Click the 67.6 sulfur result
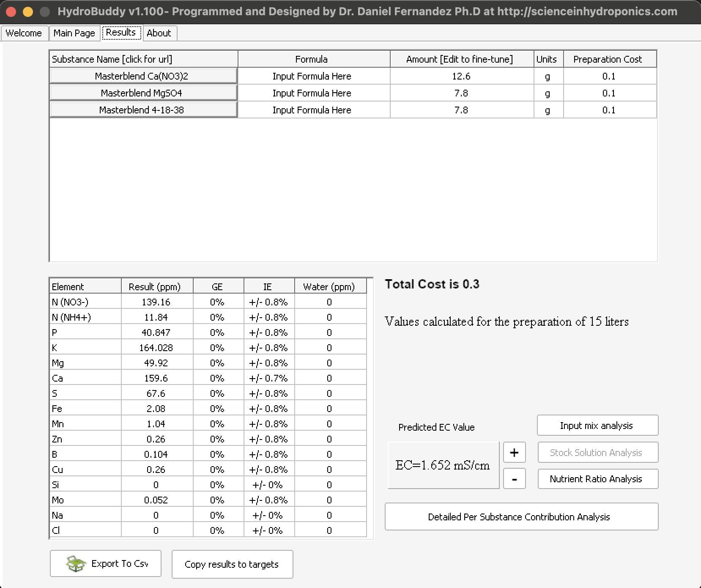 (x=157, y=393)
